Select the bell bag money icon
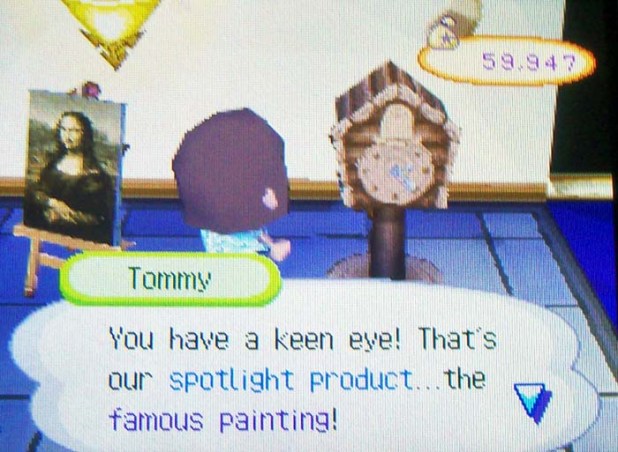The height and width of the screenshot is (452, 618). coord(445,33)
